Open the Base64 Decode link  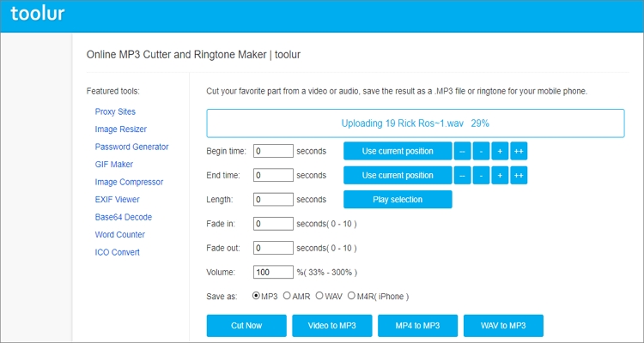pyautogui.click(x=123, y=217)
